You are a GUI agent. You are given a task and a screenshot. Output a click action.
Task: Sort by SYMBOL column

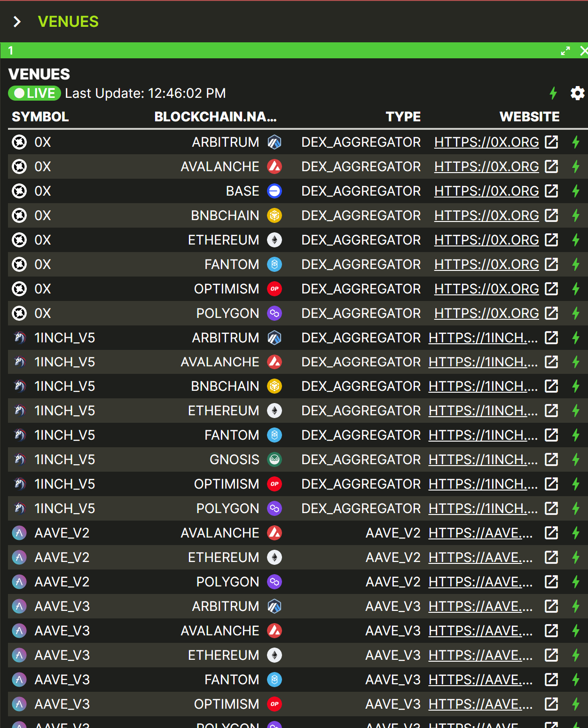pos(40,117)
